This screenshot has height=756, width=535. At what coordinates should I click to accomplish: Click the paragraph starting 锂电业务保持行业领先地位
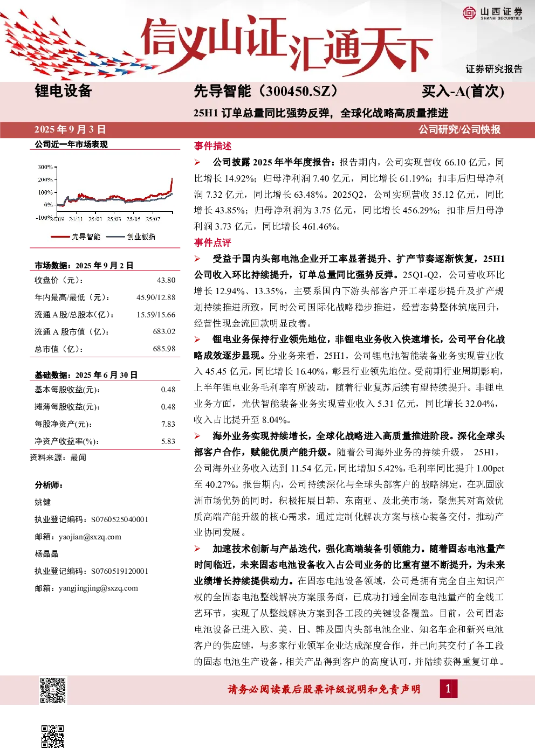click(x=349, y=379)
